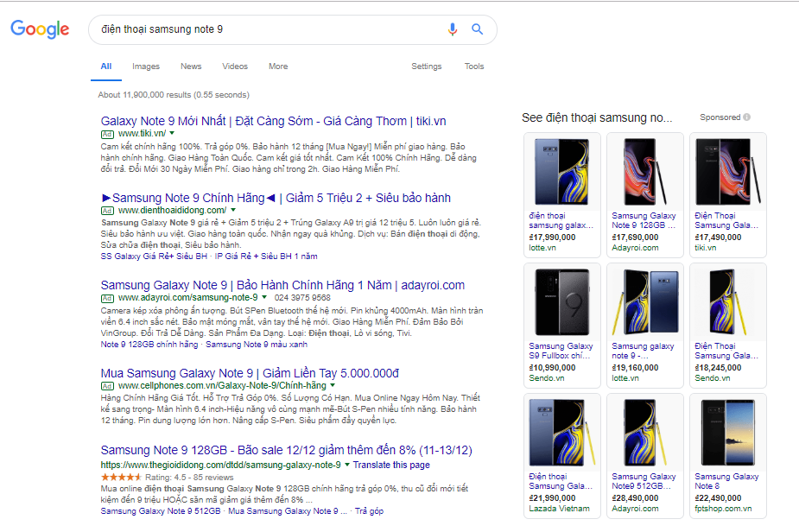This screenshot has height=532, width=799.
Task: Open dropdown arrow beside cellphones.com.vn URL
Action: coord(333,385)
